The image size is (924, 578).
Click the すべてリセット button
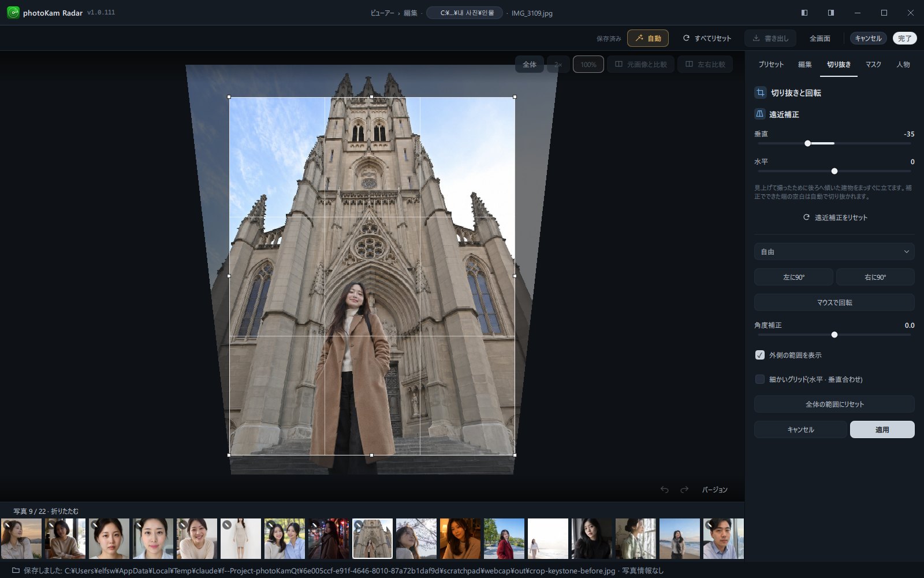pos(707,38)
